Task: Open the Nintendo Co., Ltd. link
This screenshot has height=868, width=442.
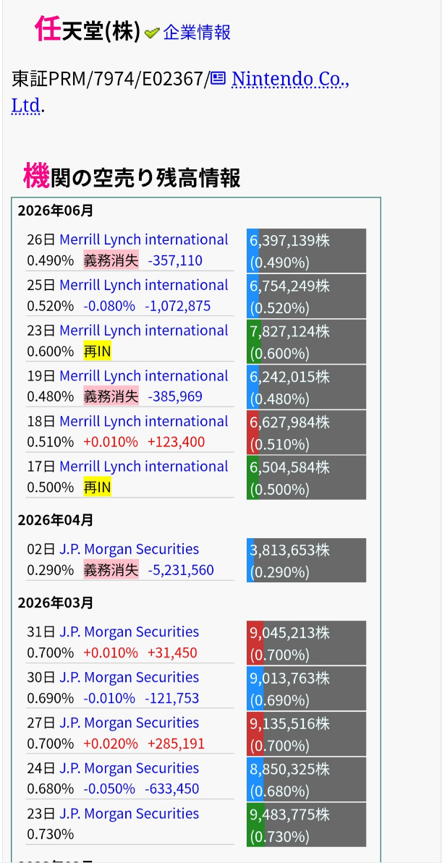Action: tap(180, 92)
